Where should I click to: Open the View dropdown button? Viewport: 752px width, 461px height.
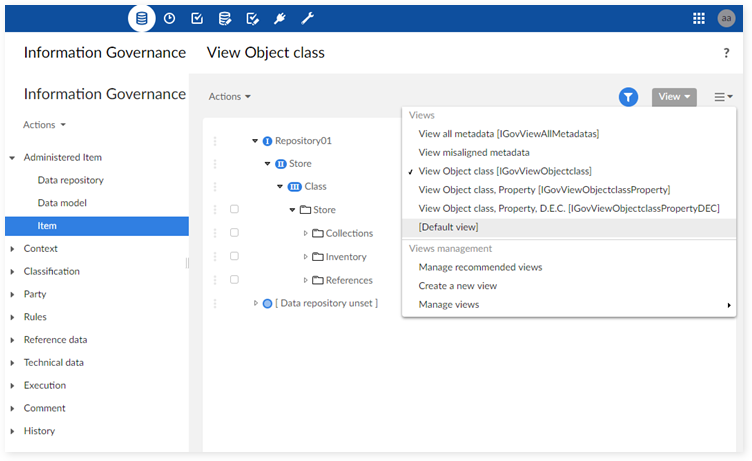pos(674,97)
